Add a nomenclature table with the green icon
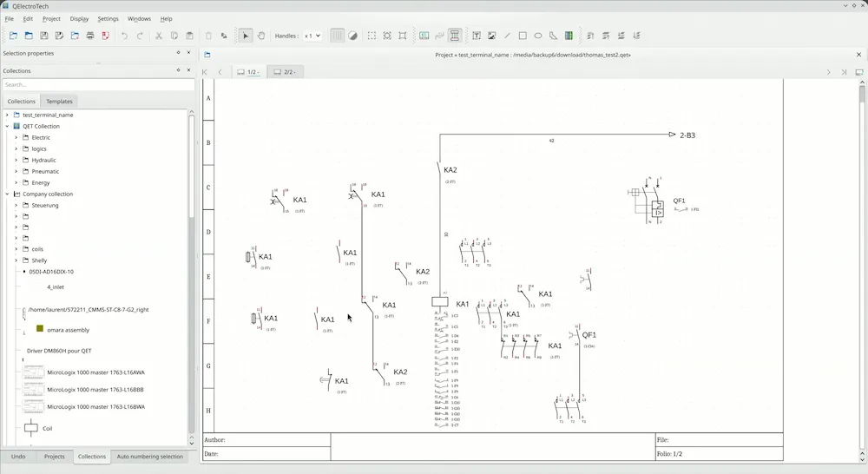Screen dimensions: 868x474 click(569, 36)
